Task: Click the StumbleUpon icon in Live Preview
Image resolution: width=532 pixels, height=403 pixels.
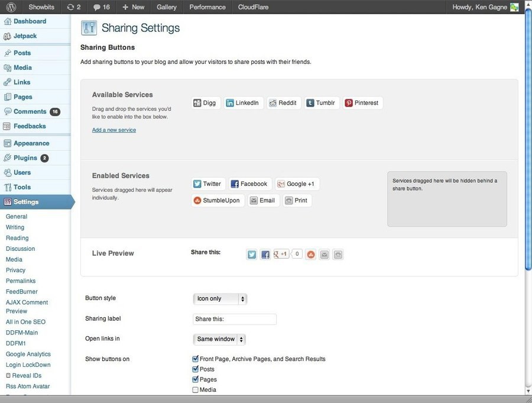Action: coord(310,254)
